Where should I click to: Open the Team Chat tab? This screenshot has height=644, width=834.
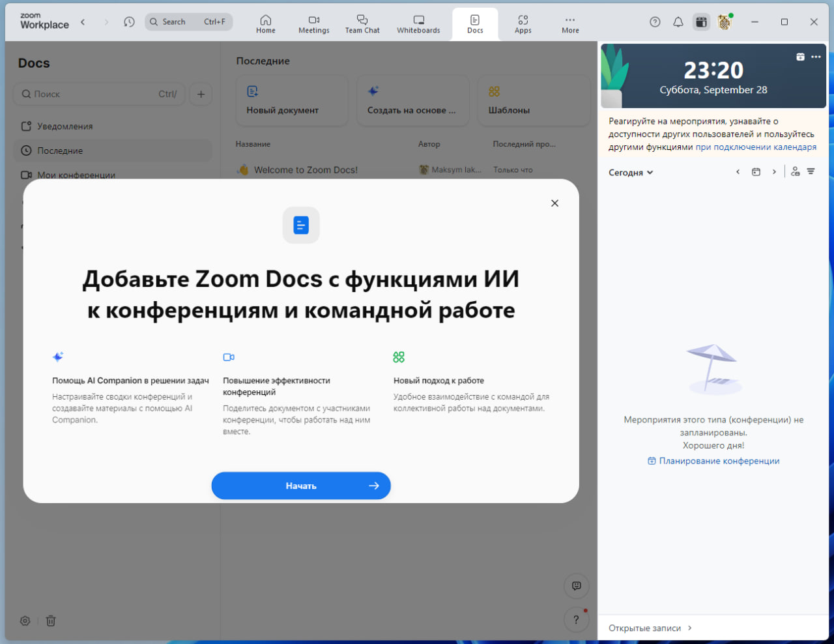coord(362,24)
